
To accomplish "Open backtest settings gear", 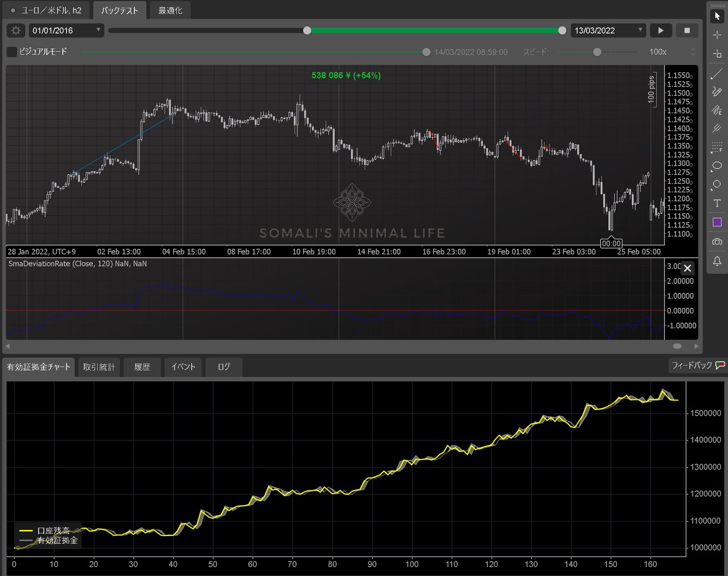I will tap(16, 30).
